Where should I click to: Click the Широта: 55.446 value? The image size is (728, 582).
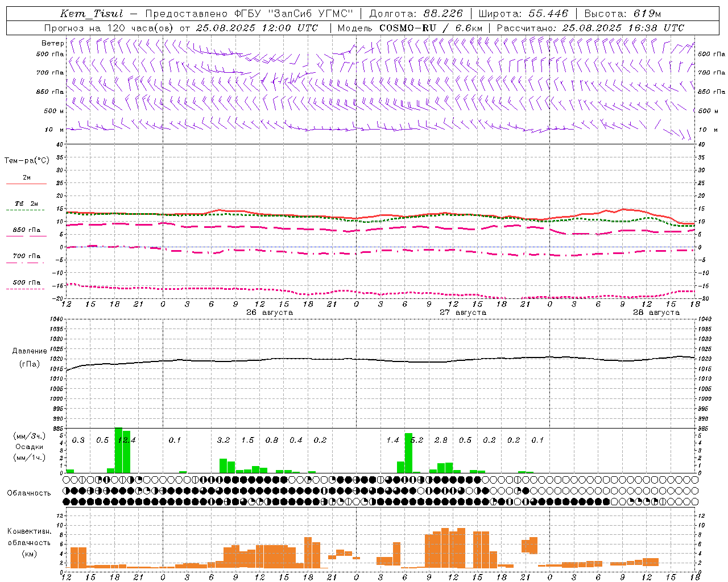coord(523,14)
